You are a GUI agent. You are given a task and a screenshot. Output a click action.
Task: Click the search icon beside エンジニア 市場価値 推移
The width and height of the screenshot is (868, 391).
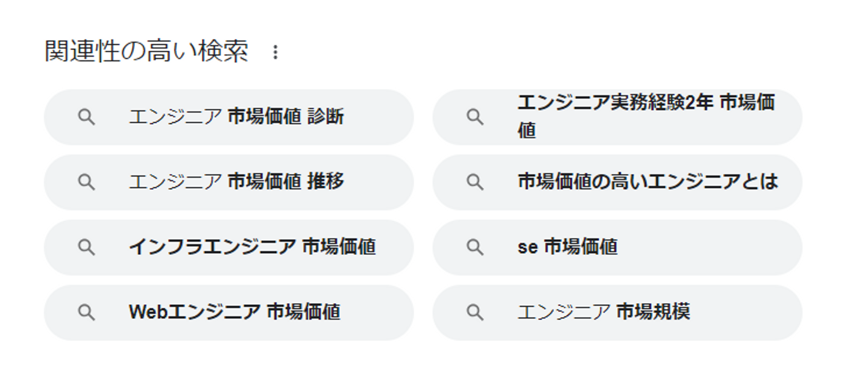[x=87, y=182]
